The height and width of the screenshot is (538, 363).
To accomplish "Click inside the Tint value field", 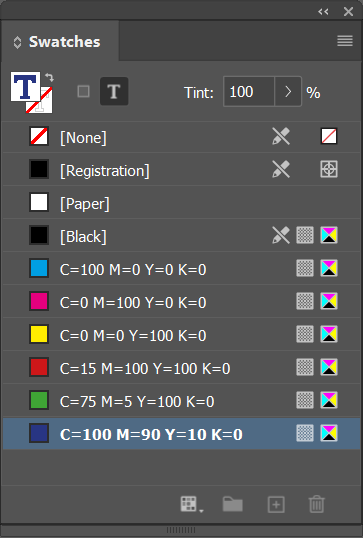I will point(249,92).
